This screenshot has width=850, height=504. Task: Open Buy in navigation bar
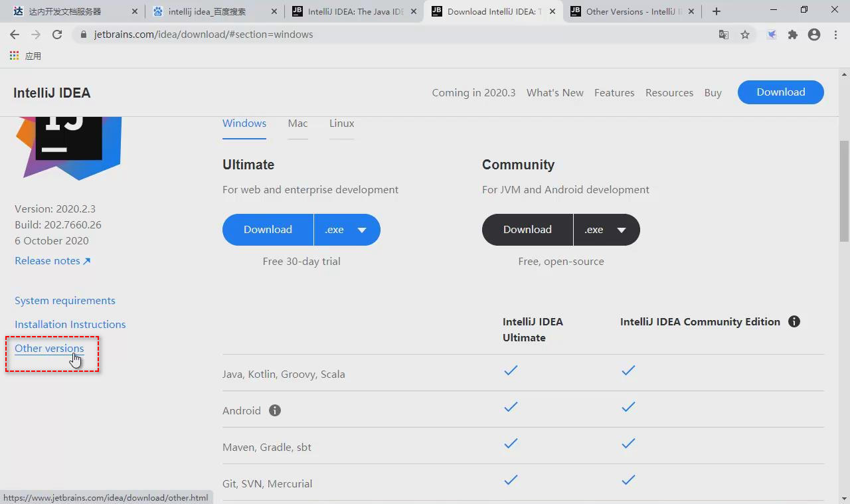[x=713, y=93]
